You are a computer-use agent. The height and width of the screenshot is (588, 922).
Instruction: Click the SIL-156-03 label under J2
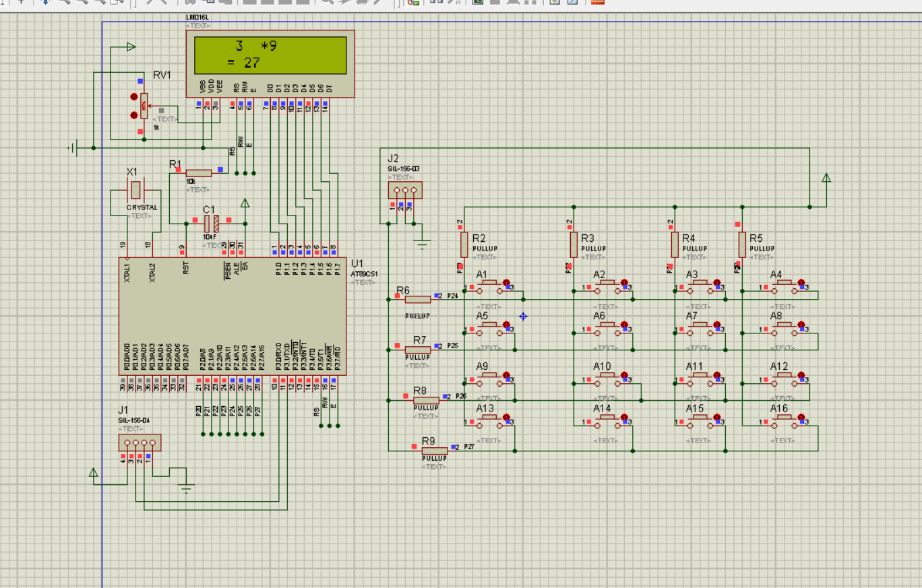[403, 169]
